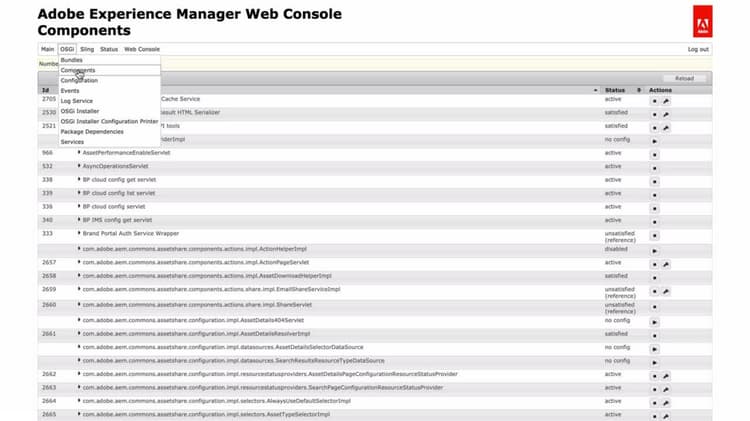Viewport: 750px width, 421px height.
Task: Disable AssetDetailsResolverImpl component
Action: coord(654,336)
